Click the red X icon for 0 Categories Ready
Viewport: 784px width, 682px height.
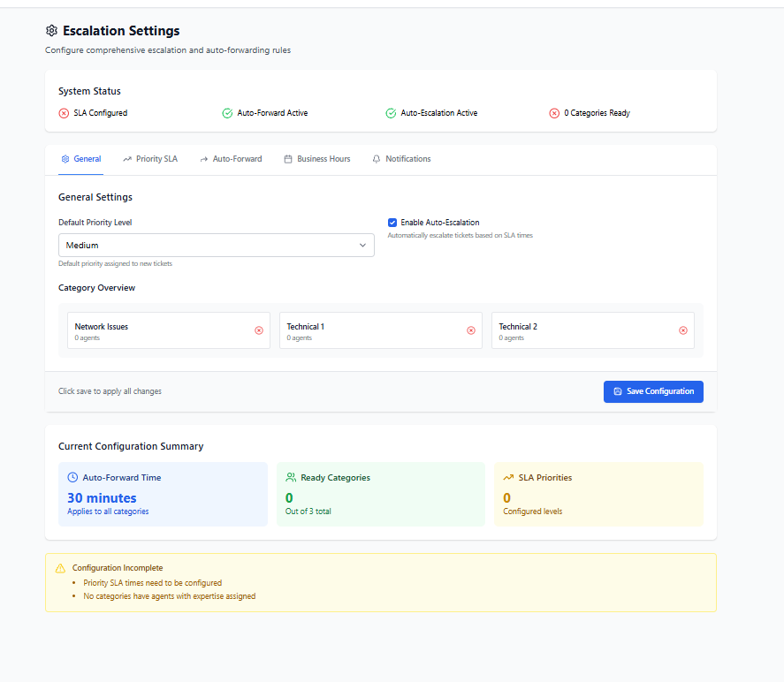(x=554, y=113)
